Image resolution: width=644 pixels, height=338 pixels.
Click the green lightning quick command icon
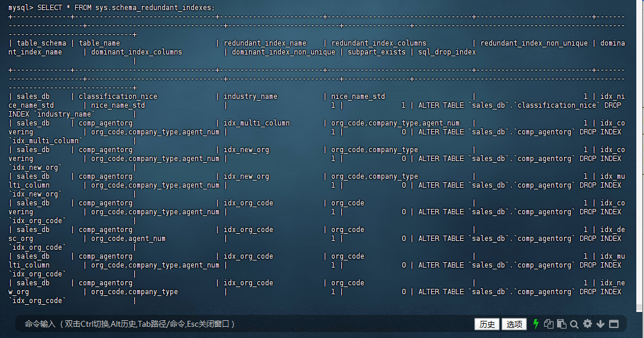point(536,324)
